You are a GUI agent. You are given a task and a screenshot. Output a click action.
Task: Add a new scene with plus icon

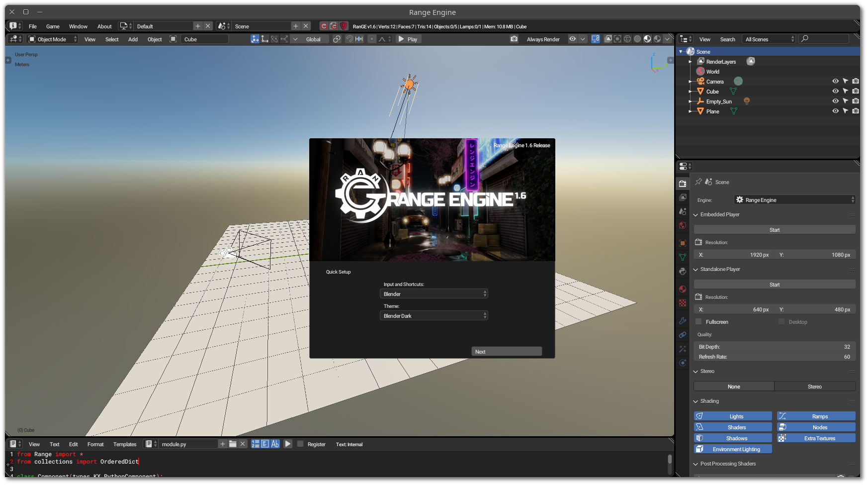tap(296, 26)
